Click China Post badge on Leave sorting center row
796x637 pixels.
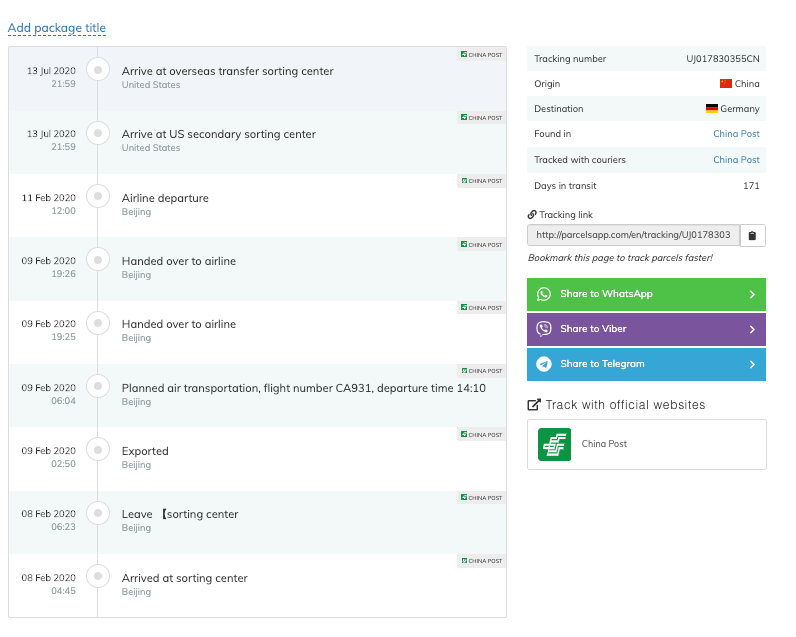pyautogui.click(x=481, y=498)
